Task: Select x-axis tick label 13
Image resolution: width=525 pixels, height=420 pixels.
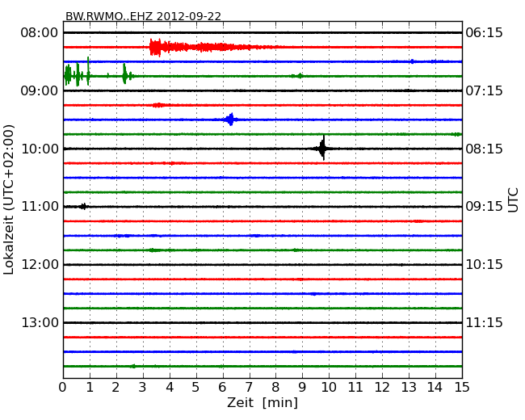Action: click(409, 387)
